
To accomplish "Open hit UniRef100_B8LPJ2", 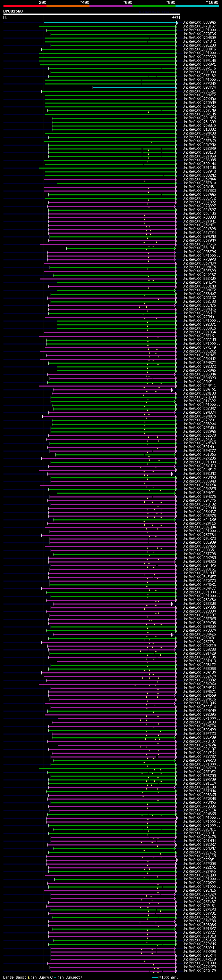I will click(x=199, y=198).
